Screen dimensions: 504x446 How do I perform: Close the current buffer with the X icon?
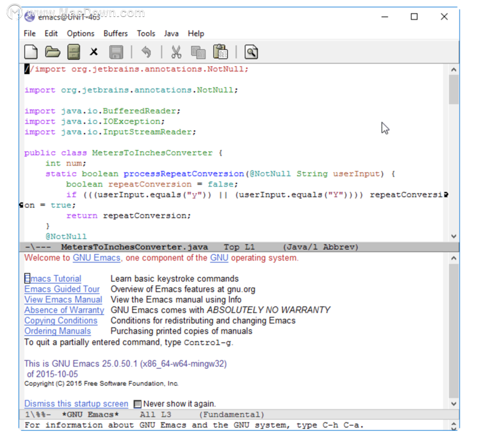(94, 52)
